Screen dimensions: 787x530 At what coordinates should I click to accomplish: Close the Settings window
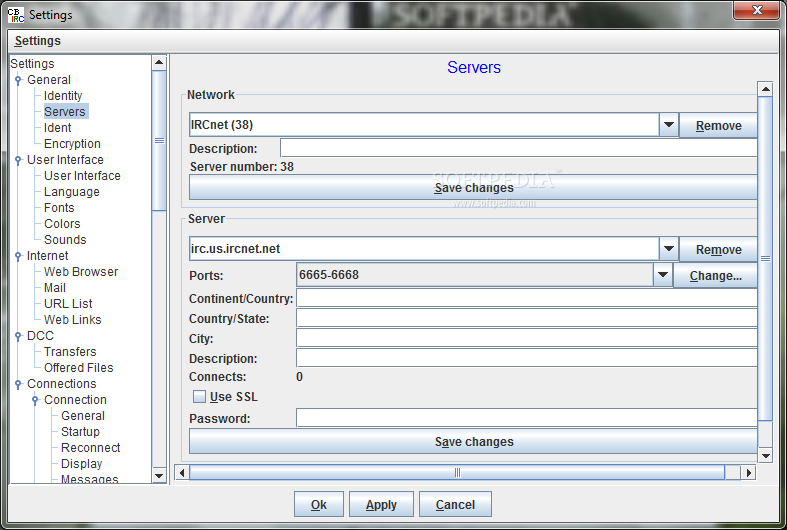[756, 10]
